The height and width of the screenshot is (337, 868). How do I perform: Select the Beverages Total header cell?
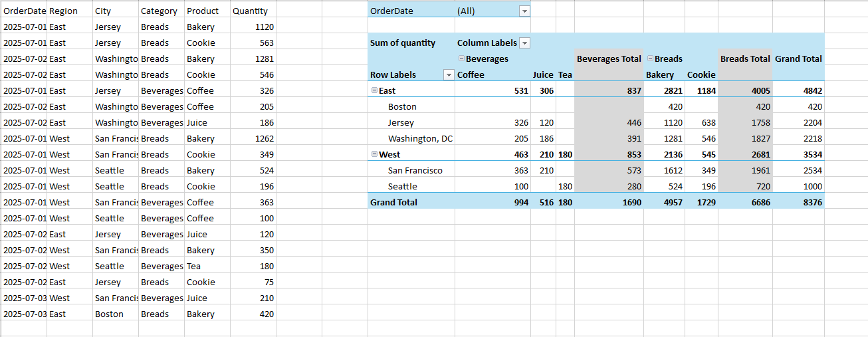[608, 59]
